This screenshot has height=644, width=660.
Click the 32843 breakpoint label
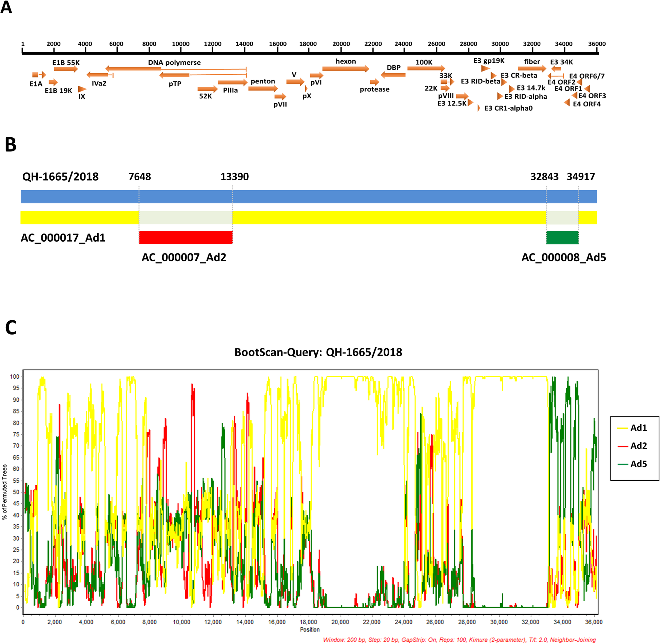544,177
